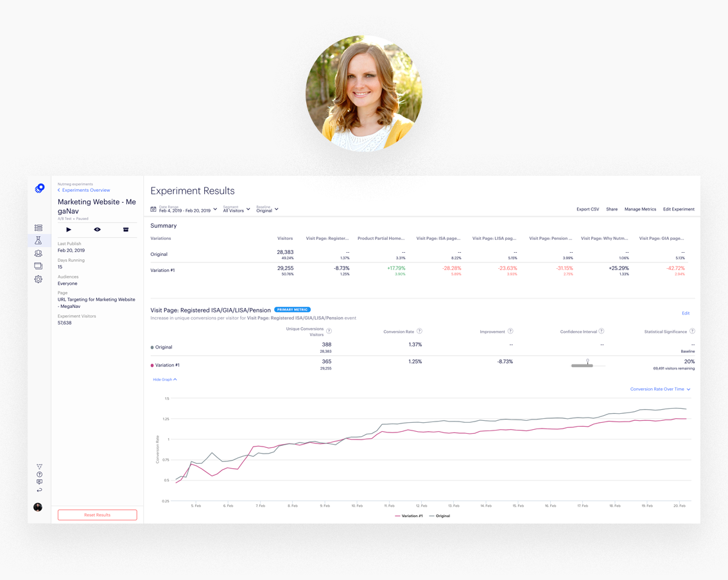Viewport: 728px width, 580px height.
Task: Click the 20% statistical significance value
Action: (x=689, y=361)
